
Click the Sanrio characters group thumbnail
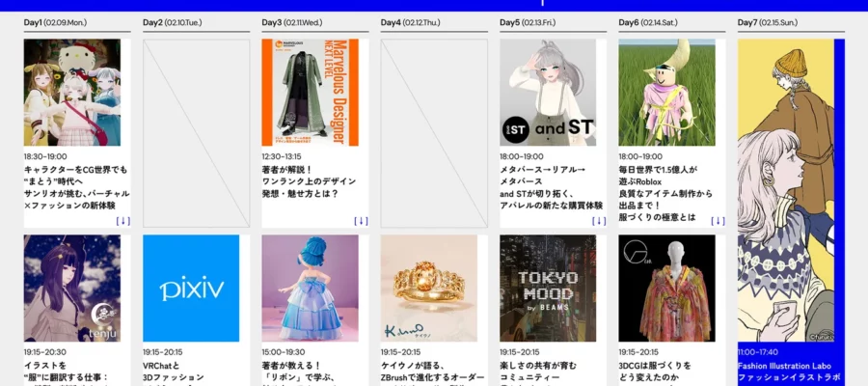pyautogui.click(x=72, y=92)
